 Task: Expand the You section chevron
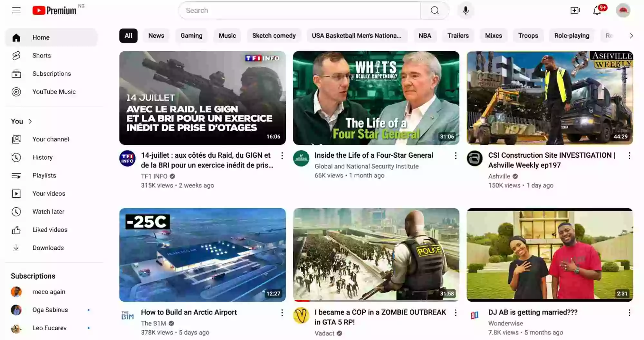(x=30, y=121)
